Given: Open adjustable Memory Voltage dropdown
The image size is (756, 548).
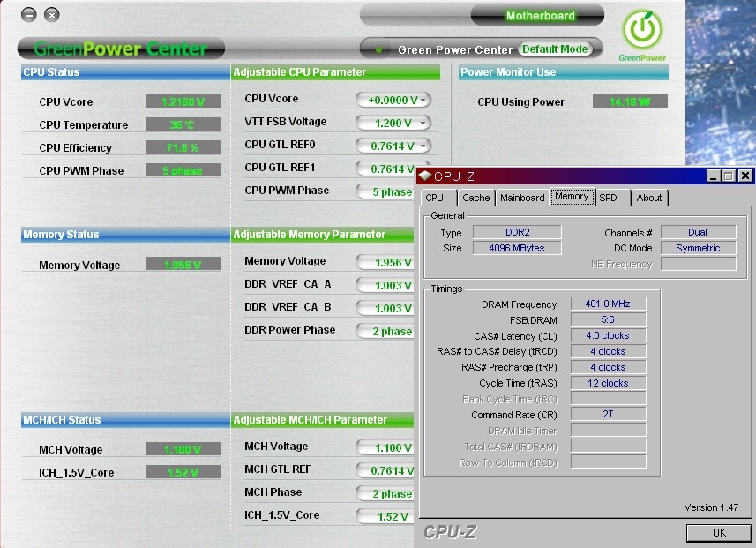Looking at the screenshot, I should tap(385, 262).
